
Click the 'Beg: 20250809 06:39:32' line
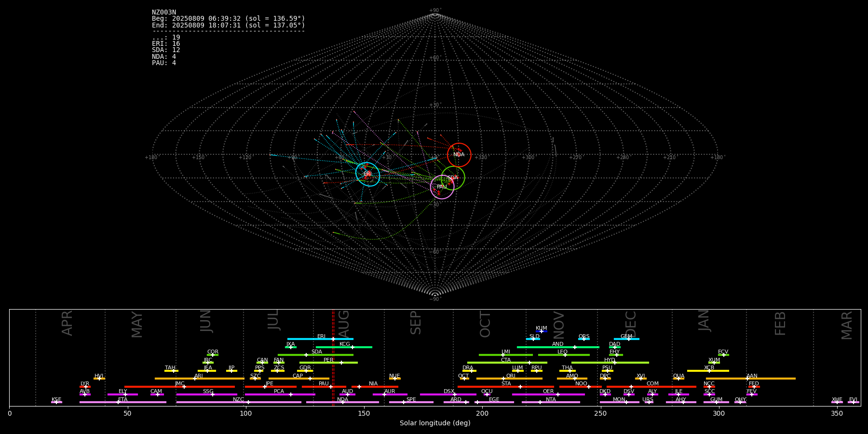[x=229, y=19]
